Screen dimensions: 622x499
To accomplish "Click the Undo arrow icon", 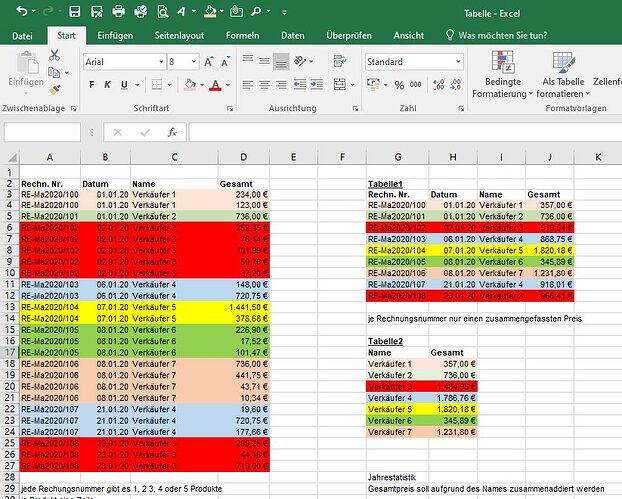I will [21, 12].
